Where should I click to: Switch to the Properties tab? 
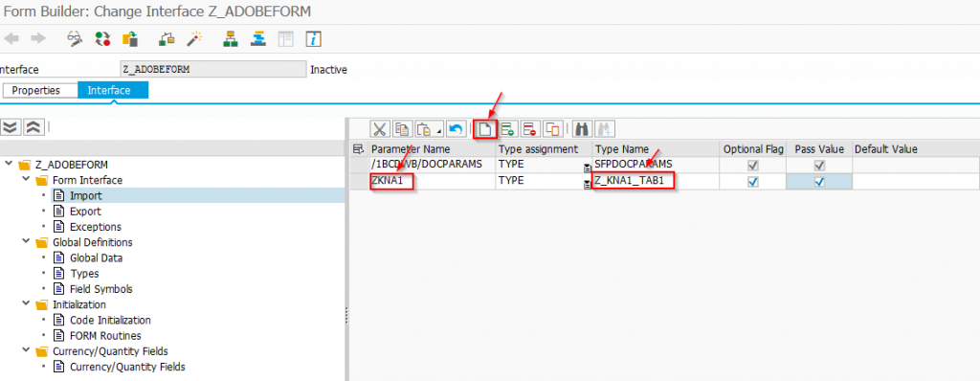coord(40,90)
